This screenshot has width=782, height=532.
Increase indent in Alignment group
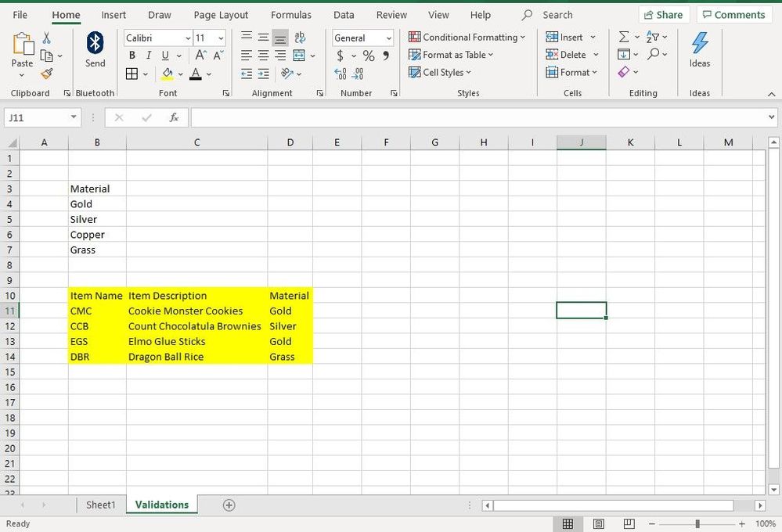pyautogui.click(x=263, y=74)
